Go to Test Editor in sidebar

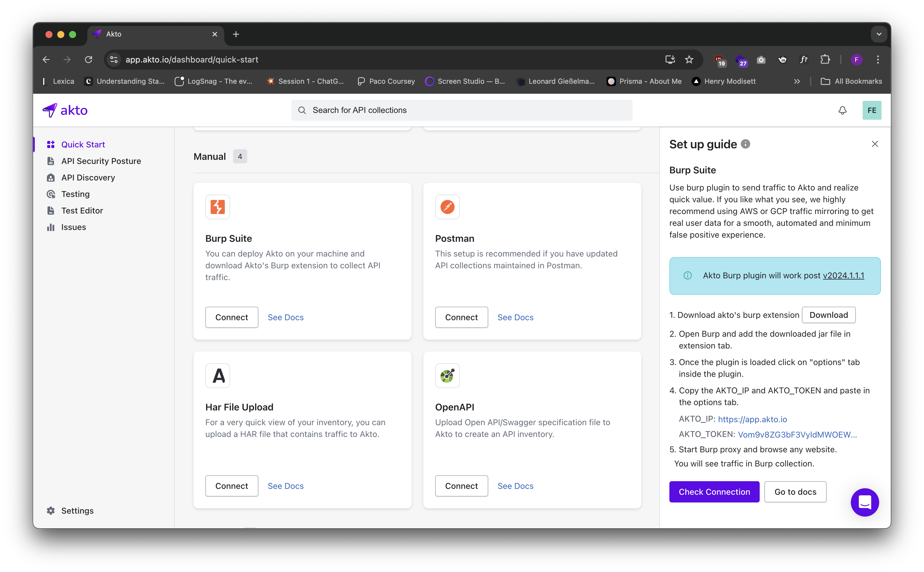82,210
